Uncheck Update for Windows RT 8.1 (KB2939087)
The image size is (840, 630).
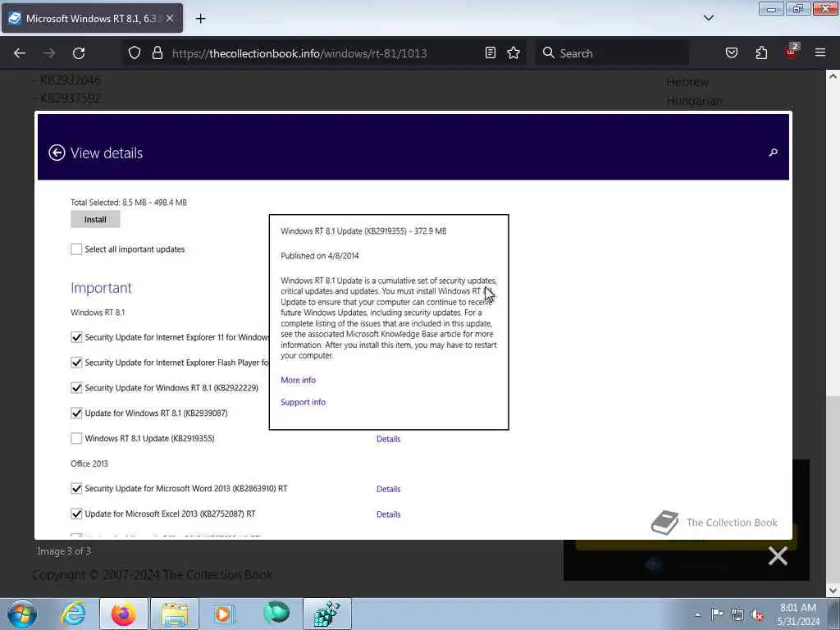coord(76,413)
